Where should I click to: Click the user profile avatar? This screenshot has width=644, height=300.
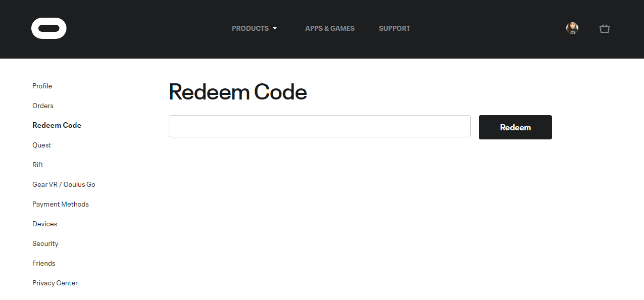pyautogui.click(x=572, y=28)
